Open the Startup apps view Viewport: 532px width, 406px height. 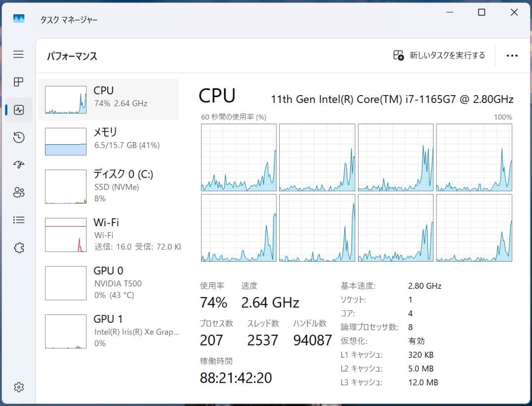18,165
